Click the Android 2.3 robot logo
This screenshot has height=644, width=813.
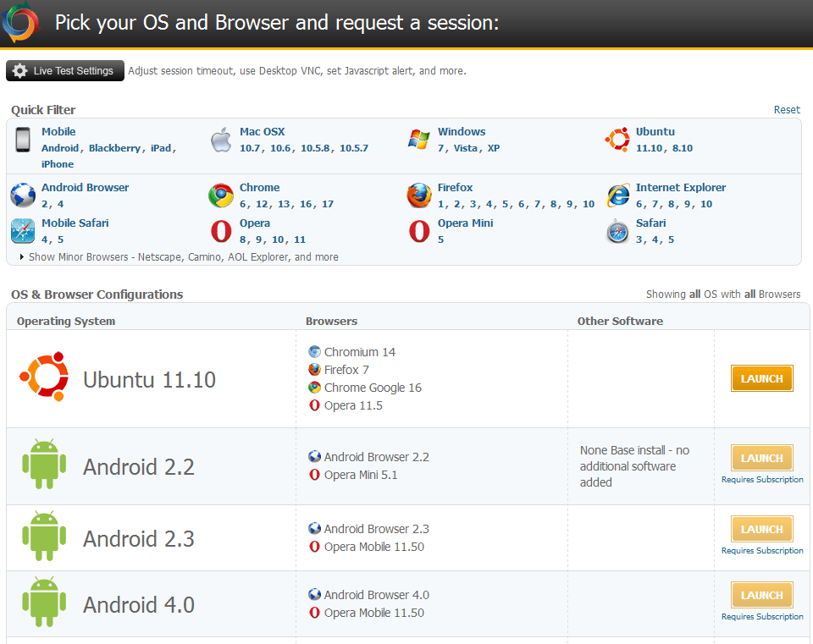44,536
